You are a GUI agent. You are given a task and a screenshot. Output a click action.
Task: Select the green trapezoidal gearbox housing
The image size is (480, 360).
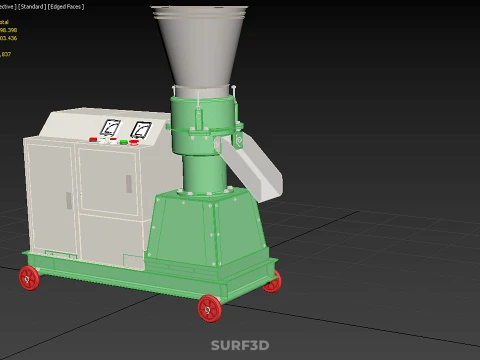[208, 228]
